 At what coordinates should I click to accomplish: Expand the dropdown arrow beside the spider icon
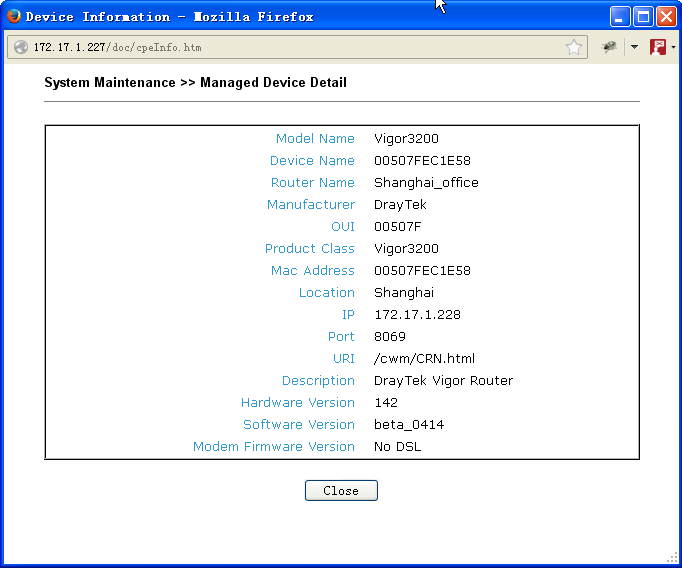634,47
